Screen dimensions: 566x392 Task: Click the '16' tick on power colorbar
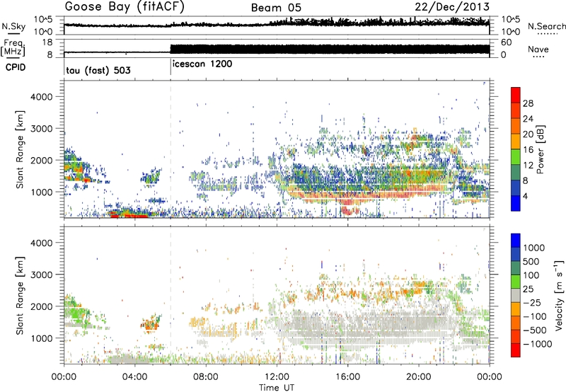point(528,150)
